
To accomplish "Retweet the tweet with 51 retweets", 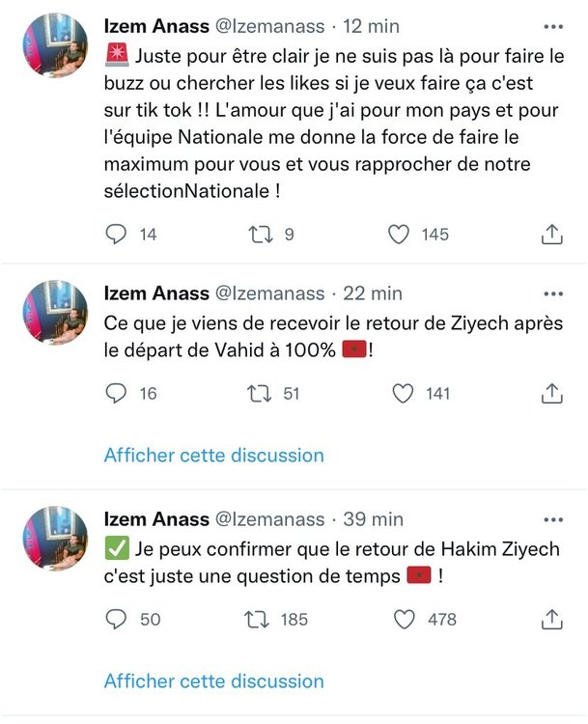I will click(x=257, y=392).
